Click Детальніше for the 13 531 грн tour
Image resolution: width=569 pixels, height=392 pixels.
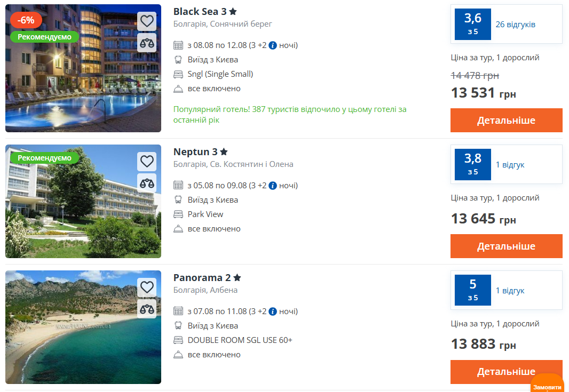(x=506, y=120)
